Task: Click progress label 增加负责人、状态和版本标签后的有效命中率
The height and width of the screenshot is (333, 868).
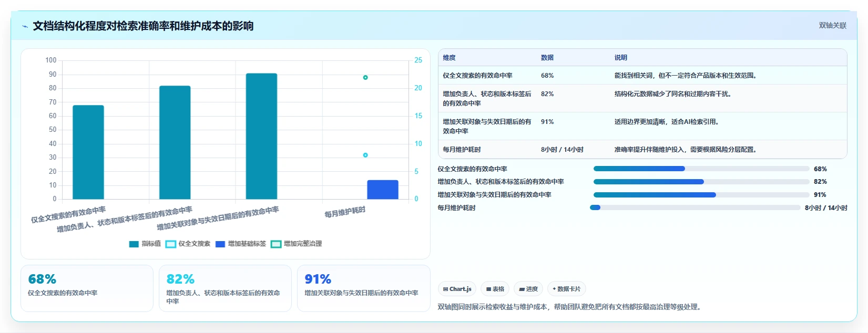Action: (501, 182)
